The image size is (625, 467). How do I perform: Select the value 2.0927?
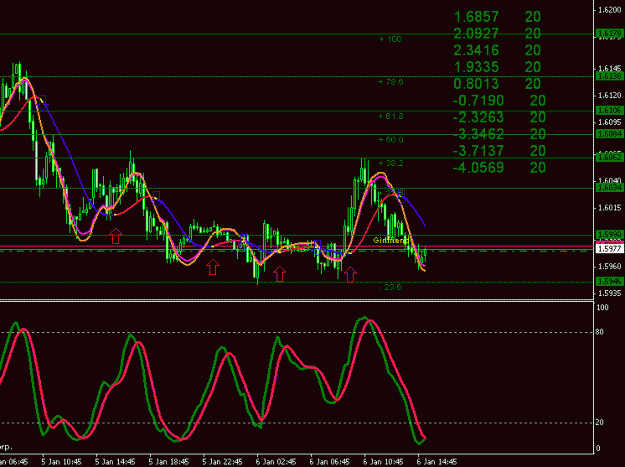[476, 33]
